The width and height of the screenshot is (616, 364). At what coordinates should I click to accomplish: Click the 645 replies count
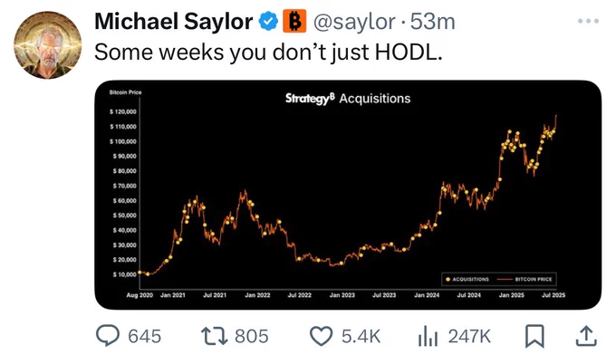click(x=145, y=337)
